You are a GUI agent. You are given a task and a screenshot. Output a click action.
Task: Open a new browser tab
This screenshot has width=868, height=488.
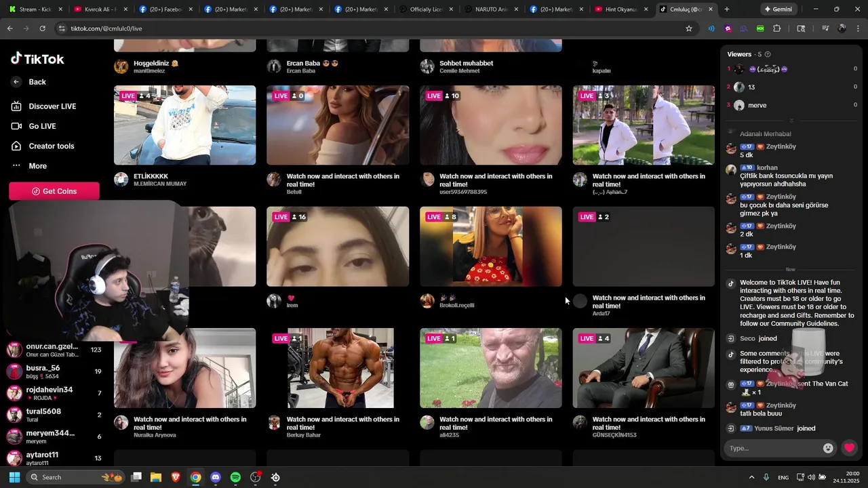(727, 9)
